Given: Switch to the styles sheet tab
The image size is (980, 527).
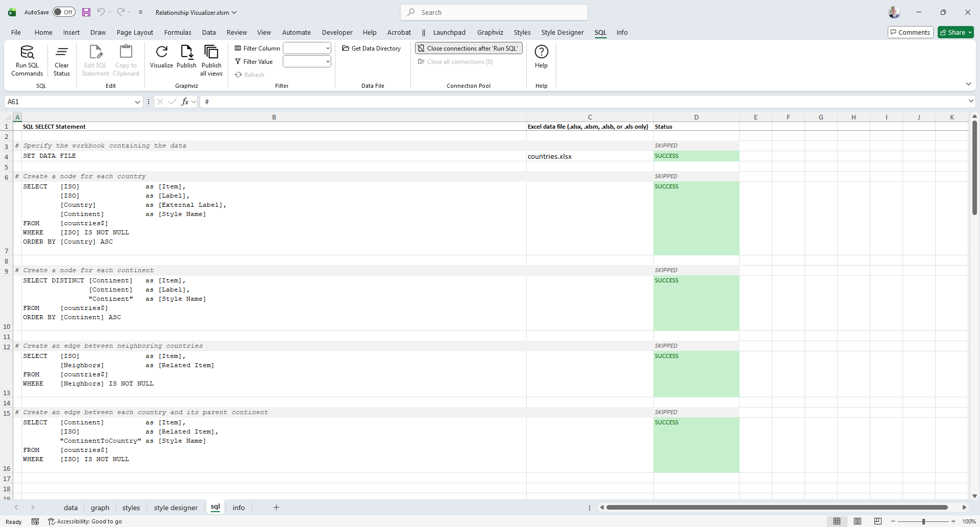Looking at the screenshot, I should pyautogui.click(x=131, y=508).
